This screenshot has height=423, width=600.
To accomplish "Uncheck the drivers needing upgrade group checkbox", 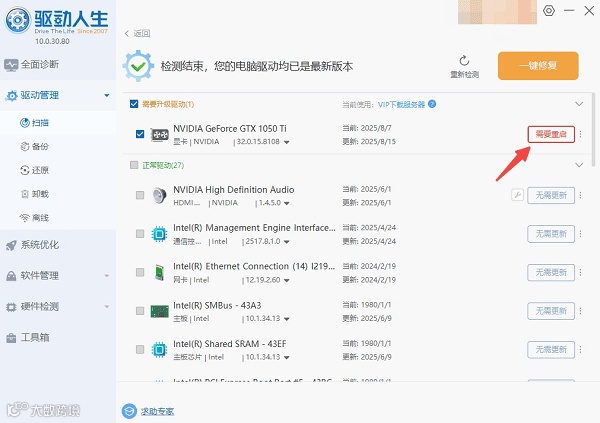I will point(134,104).
